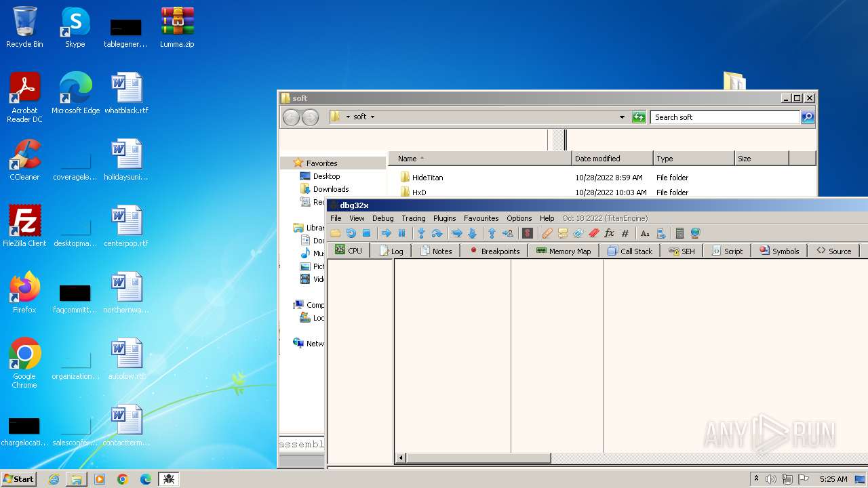Screen dimensions: 868x488
Task: Expand the address history dropdown in soft window
Action: (622, 117)
